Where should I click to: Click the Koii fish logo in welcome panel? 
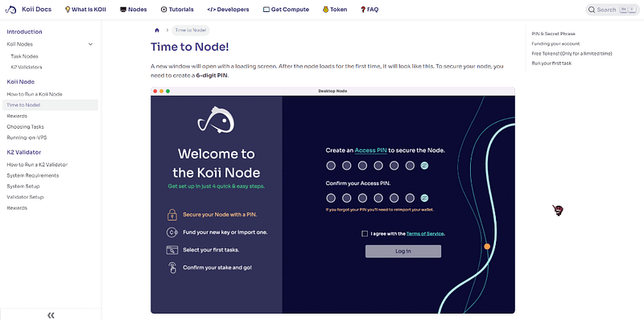[x=216, y=120]
